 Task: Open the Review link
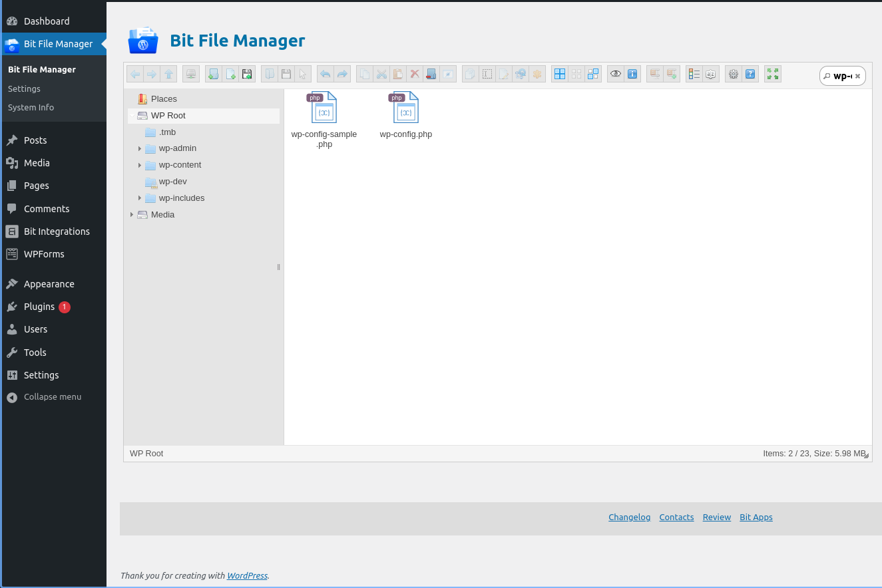click(716, 517)
